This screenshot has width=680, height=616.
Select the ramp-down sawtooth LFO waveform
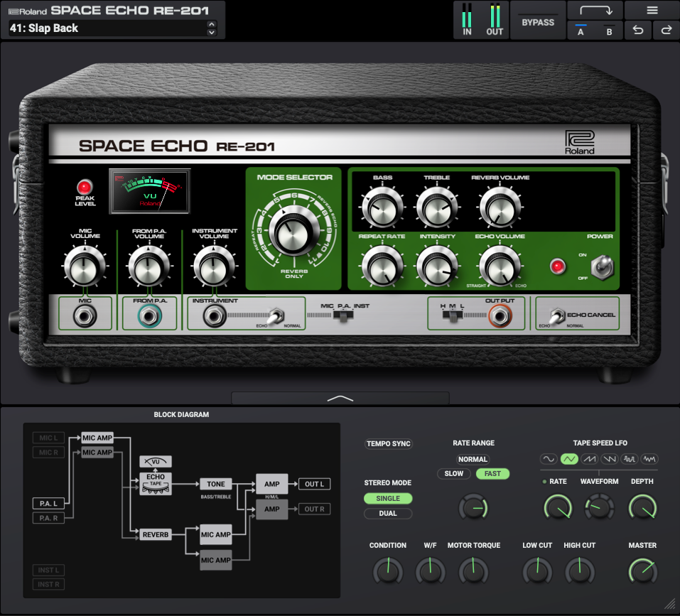(609, 459)
